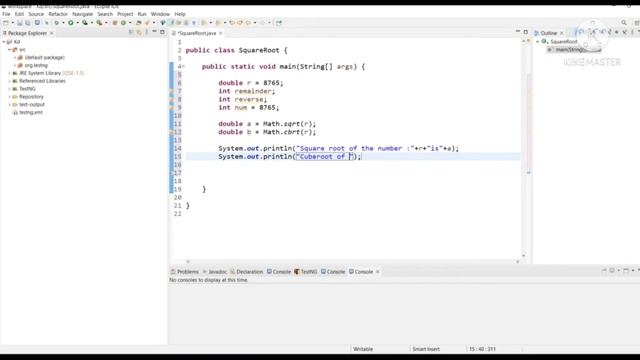640x360 pixels.
Task: Click the line "int num = 8765;"
Action: click(x=249, y=107)
